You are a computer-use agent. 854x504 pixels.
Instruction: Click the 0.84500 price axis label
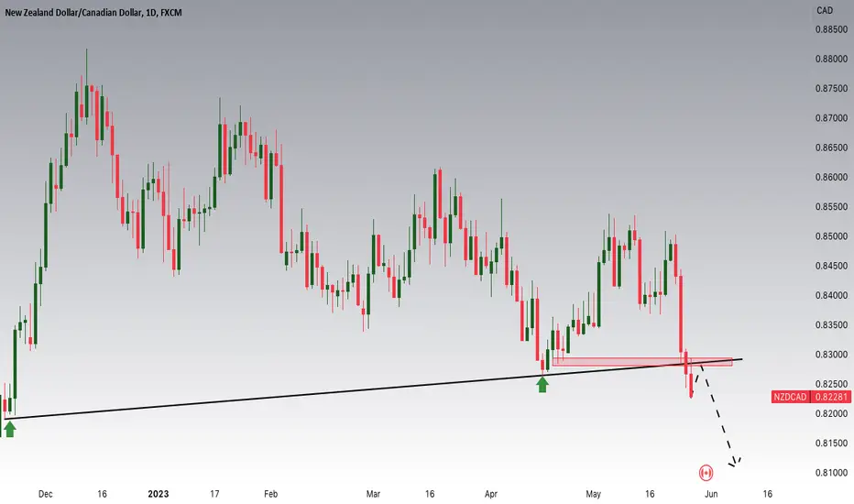(x=831, y=266)
